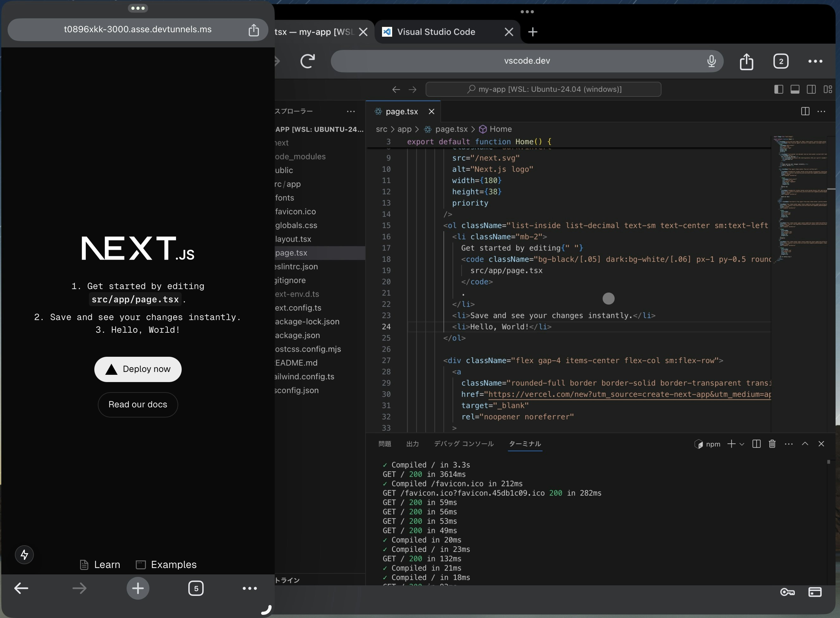
Task: Click the split terminal icon
Action: click(x=756, y=444)
